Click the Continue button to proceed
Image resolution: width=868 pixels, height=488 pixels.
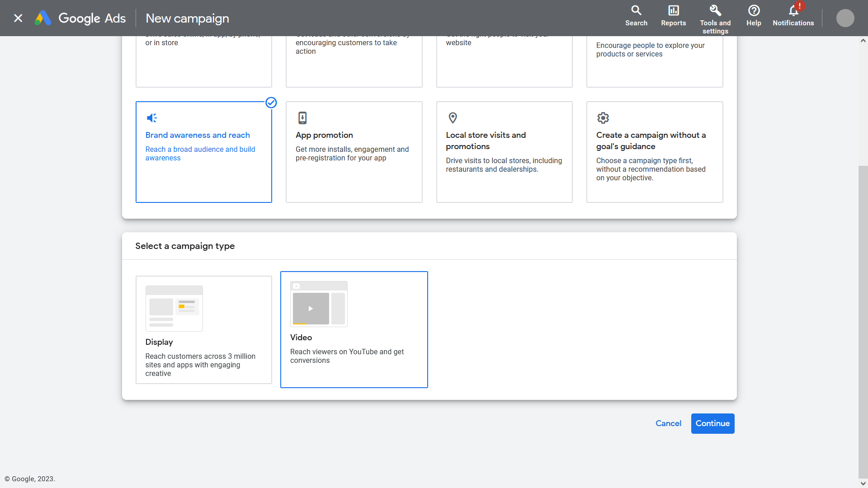coord(712,423)
